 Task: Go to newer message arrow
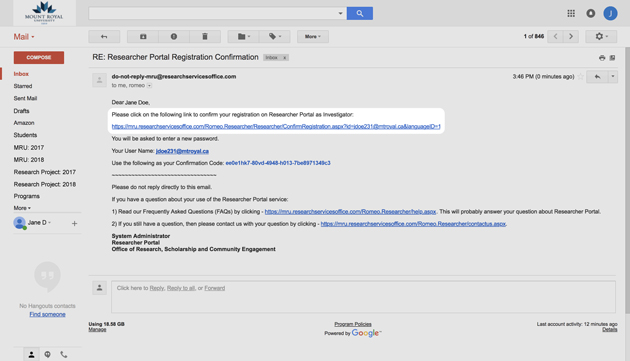point(556,37)
